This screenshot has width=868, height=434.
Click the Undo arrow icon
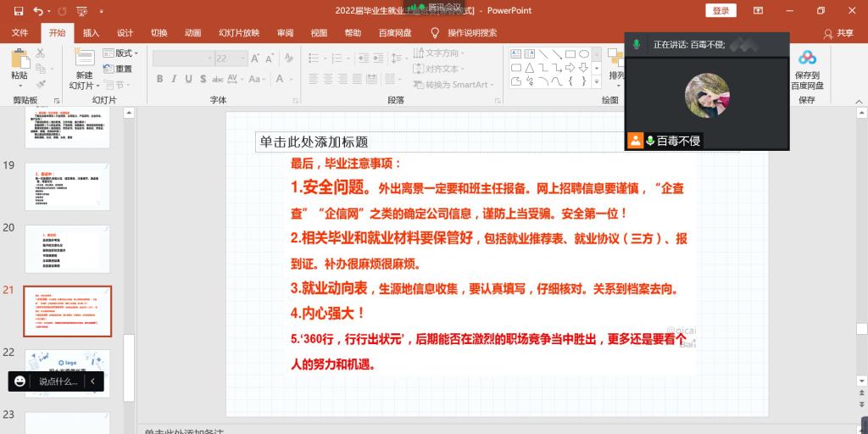coord(38,11)
